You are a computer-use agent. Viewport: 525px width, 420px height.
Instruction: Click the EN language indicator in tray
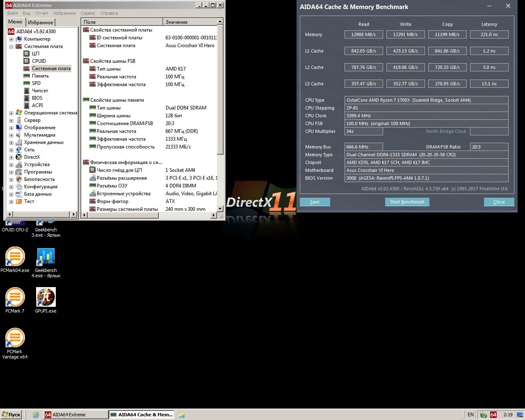pos(470,415)
